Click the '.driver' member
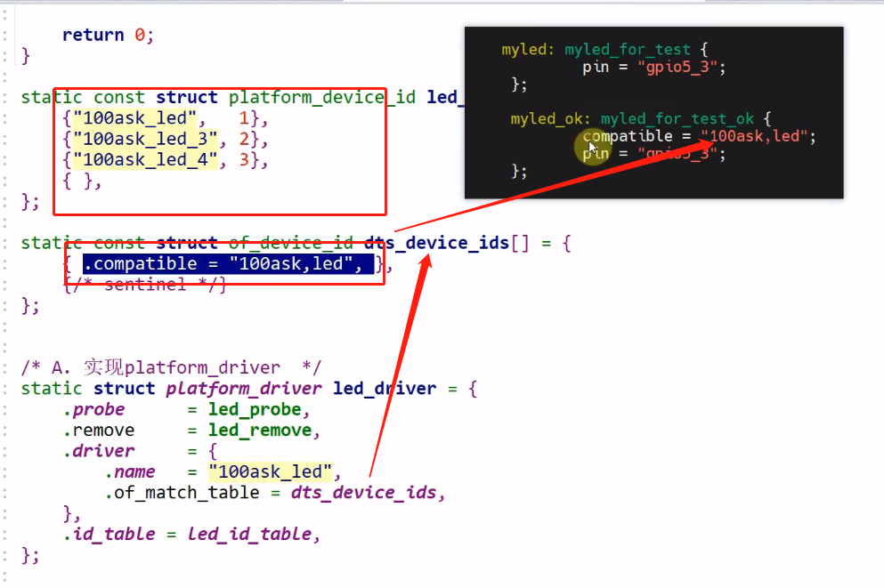The width and height of the screenshot is (884, 588). [x=99, y=451]
